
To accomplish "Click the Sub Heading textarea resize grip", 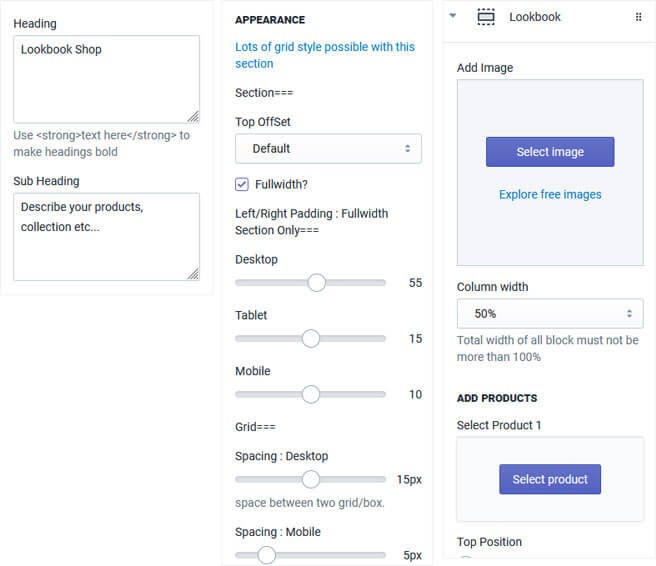I will (x=193, y=274).
